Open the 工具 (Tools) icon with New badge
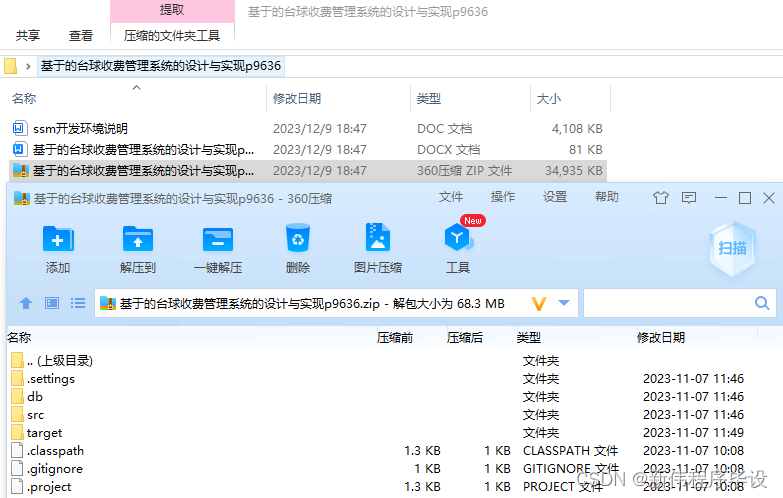Screen dimensions: 783x498 458,237
